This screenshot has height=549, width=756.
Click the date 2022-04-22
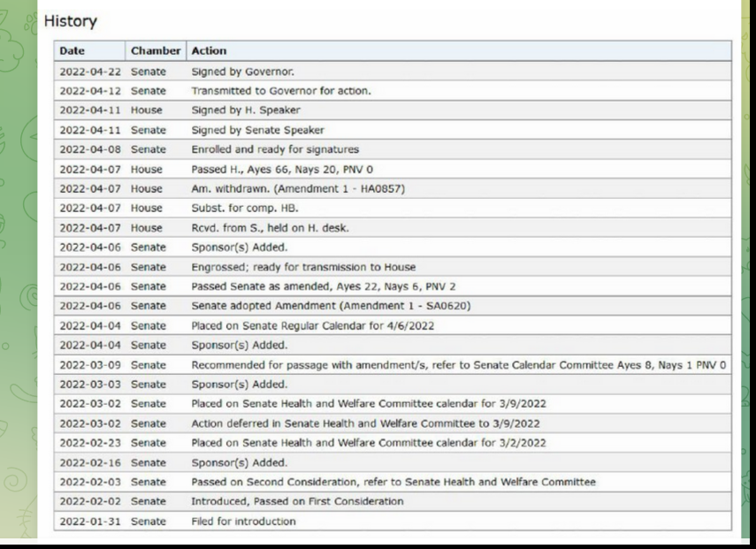click(90, 72)
